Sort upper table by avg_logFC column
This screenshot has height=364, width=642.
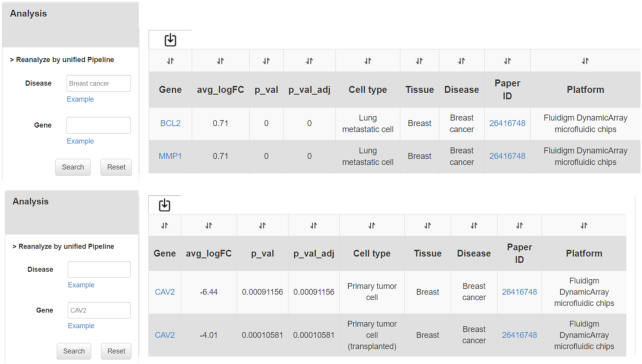(220, 61)
